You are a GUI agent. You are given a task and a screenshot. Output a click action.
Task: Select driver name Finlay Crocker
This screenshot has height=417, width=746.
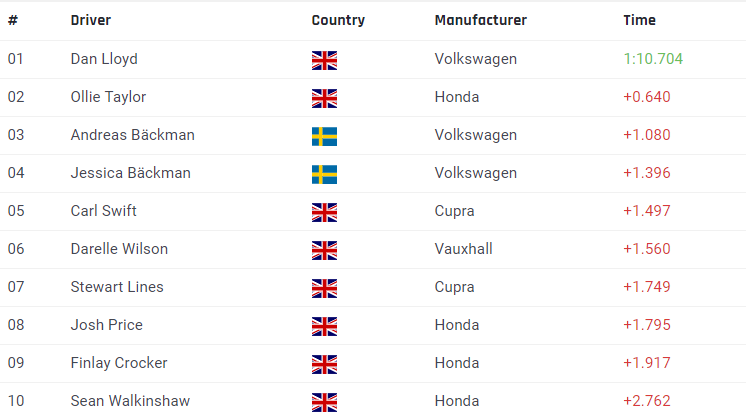119,363
